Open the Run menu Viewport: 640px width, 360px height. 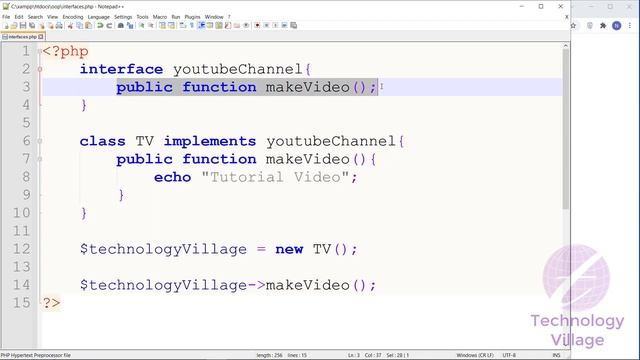point(176,17)
